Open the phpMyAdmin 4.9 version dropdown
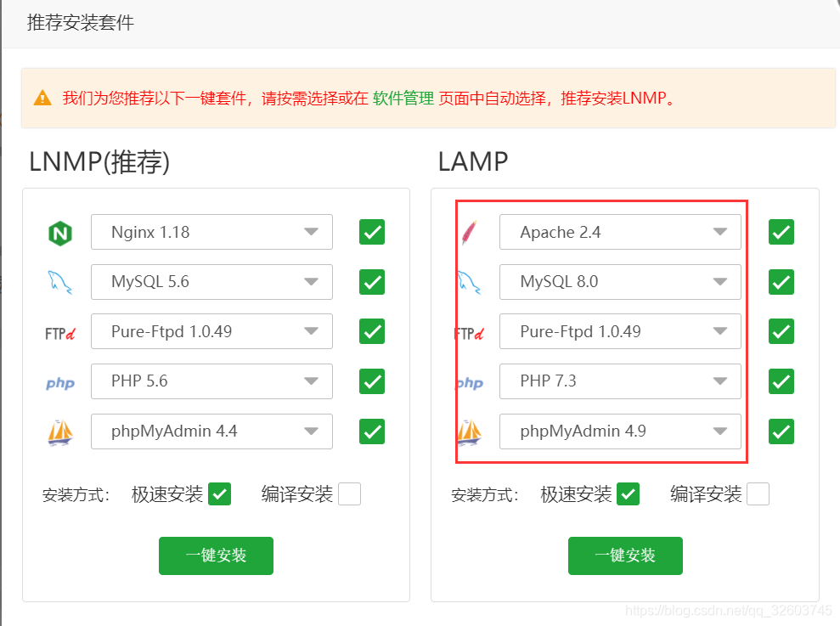840x626 pixels. (x=620, y=431)
